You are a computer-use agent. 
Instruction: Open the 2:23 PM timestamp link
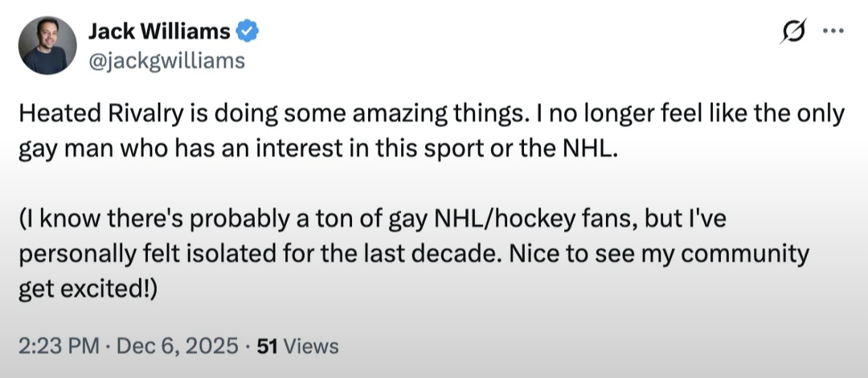59,347
